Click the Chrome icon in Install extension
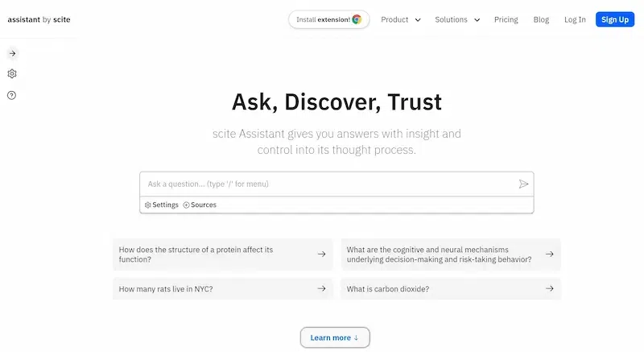 [357, 19]
